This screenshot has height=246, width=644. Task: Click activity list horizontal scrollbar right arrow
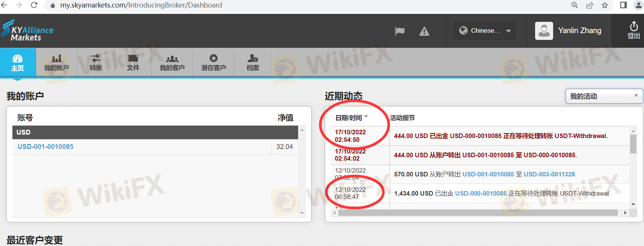625,213
